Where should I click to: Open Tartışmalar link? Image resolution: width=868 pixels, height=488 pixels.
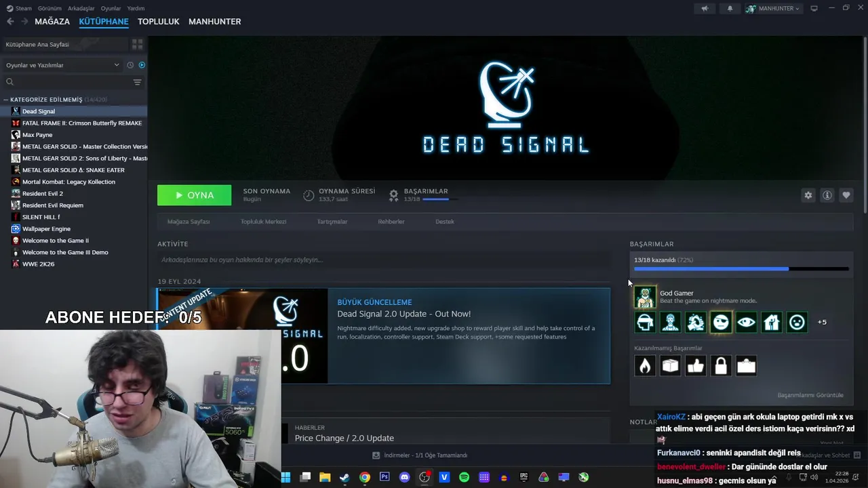click(332, 222)
